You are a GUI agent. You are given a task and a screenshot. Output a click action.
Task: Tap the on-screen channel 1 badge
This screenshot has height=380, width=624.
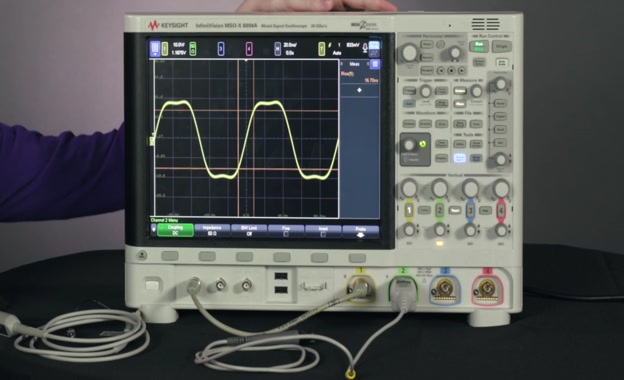click(x=165, y=49)
